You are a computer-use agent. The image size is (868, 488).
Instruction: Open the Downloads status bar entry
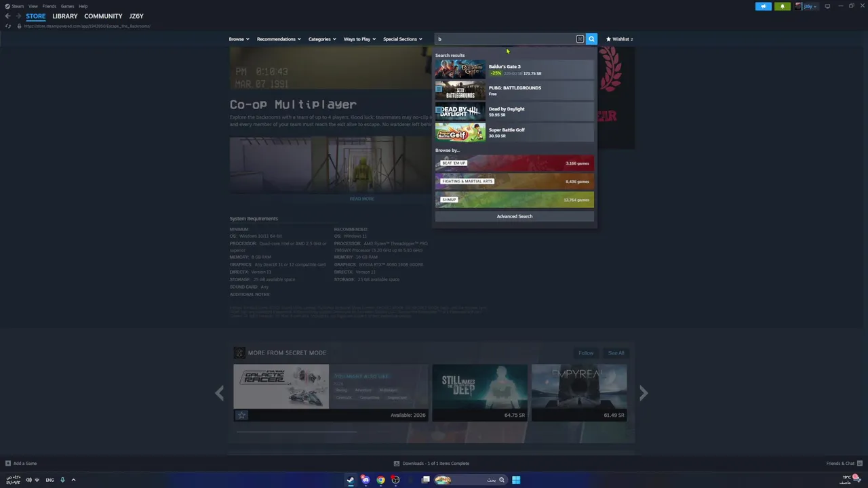432,464
